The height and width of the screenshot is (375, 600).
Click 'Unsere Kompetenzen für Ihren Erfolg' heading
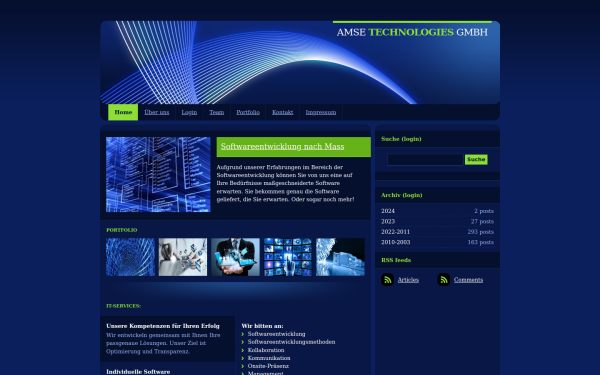click(x=163, y=326)
